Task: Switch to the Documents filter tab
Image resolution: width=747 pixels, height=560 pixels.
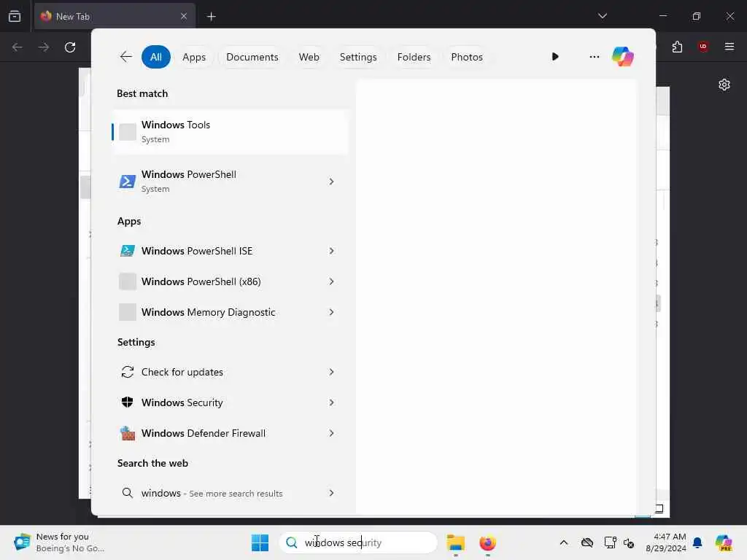Action: click(x=252, y=57)
